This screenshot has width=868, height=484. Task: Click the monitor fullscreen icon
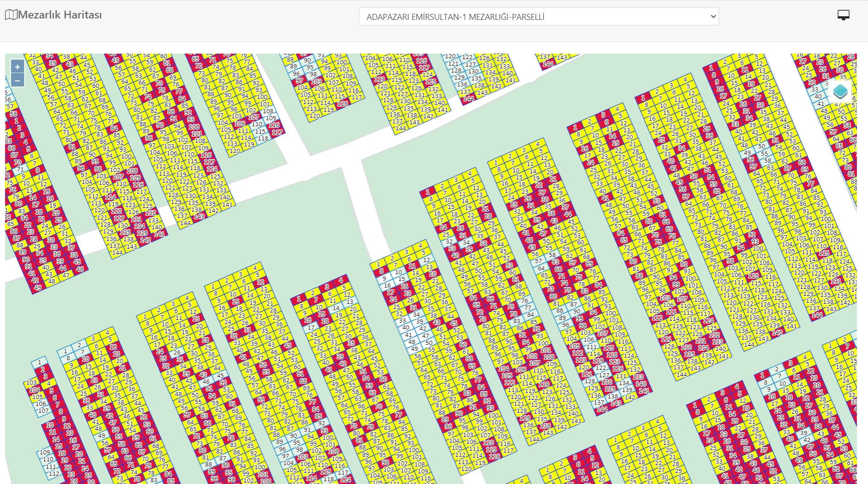(843, 15)
